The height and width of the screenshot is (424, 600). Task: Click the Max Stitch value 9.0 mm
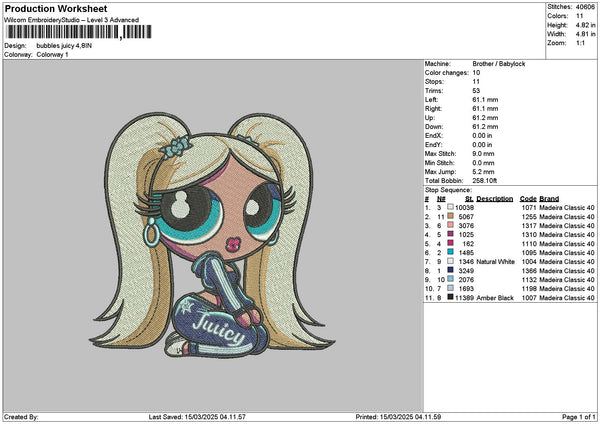[x=483, y=154]
